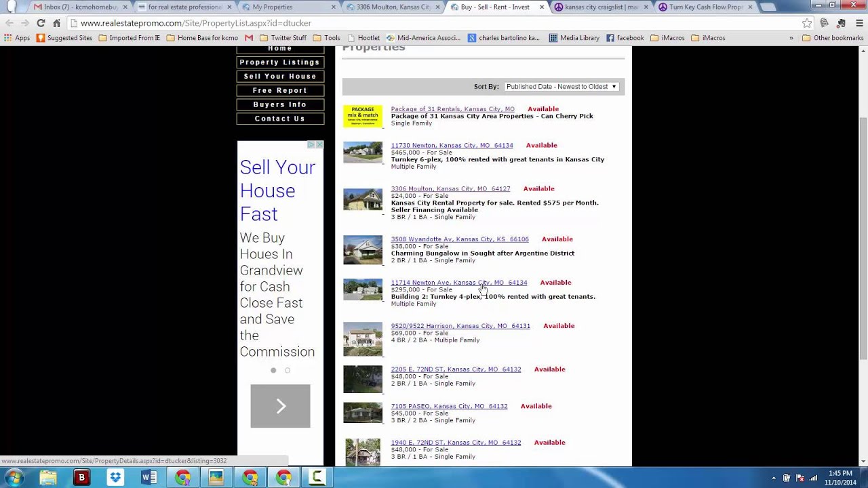
Task: Open Media Library bookmark
Action: [574, 38]
